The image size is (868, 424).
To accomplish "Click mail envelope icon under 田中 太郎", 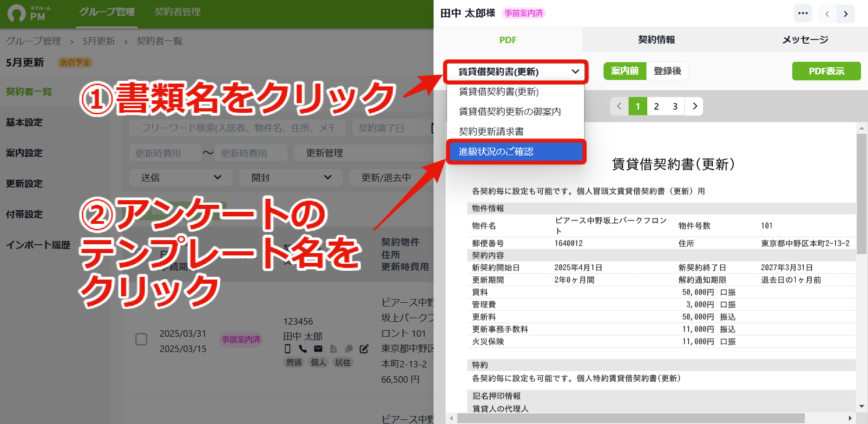I will pos(318,349).
